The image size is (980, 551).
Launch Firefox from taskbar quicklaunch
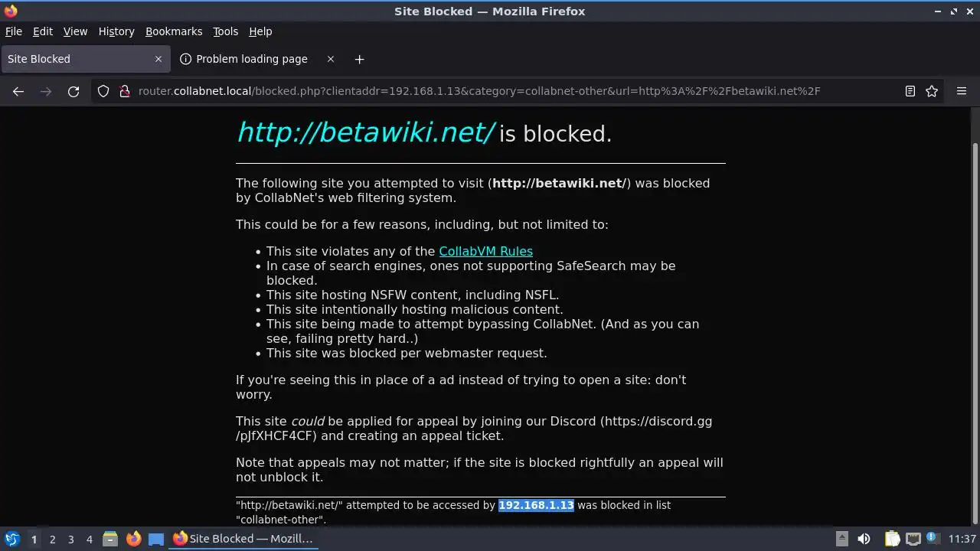[133, 539]
